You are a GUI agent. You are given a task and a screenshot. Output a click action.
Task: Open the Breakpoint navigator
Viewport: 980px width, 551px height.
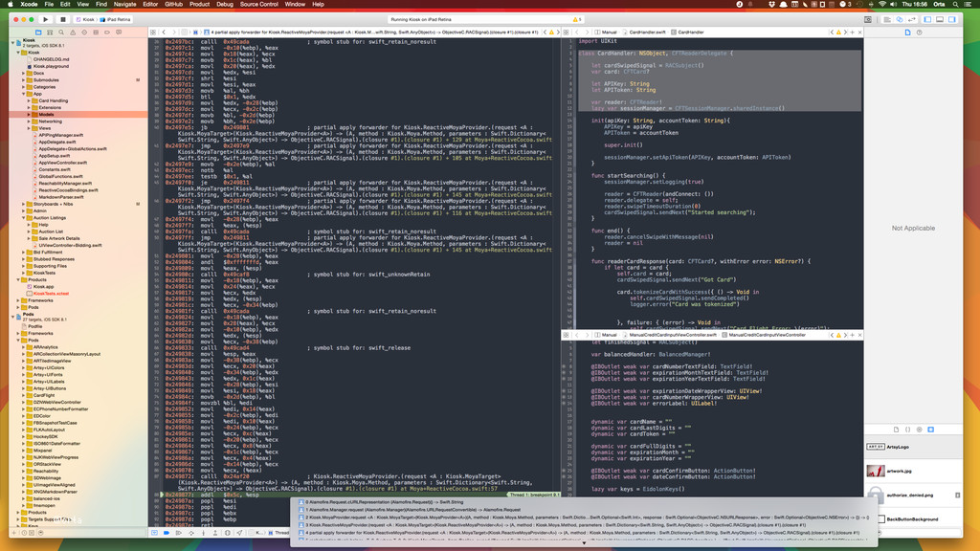pyautogui.click(x=107, y=32)
